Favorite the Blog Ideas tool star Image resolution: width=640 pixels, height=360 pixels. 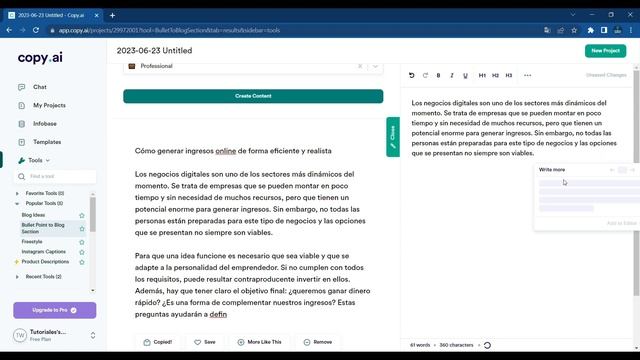click(x=82, y=216)
